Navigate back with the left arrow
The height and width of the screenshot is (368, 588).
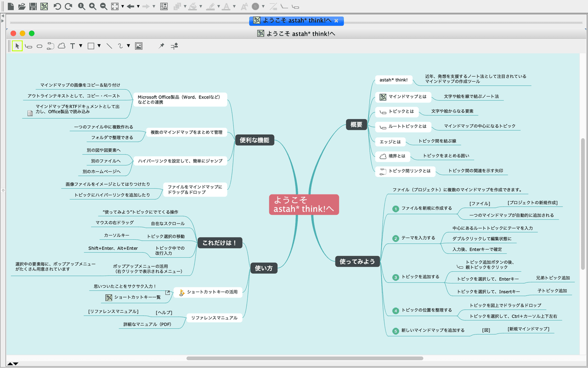(130, 6)
